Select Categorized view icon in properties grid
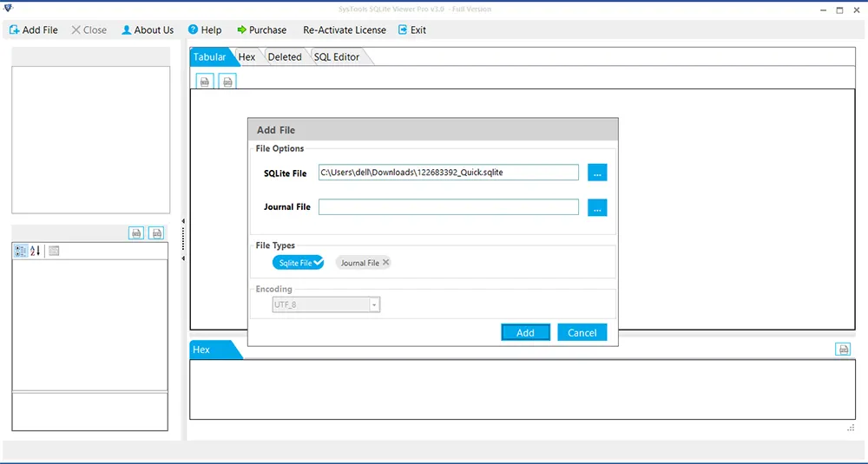The image size is (868, 464). click(21, 251)
